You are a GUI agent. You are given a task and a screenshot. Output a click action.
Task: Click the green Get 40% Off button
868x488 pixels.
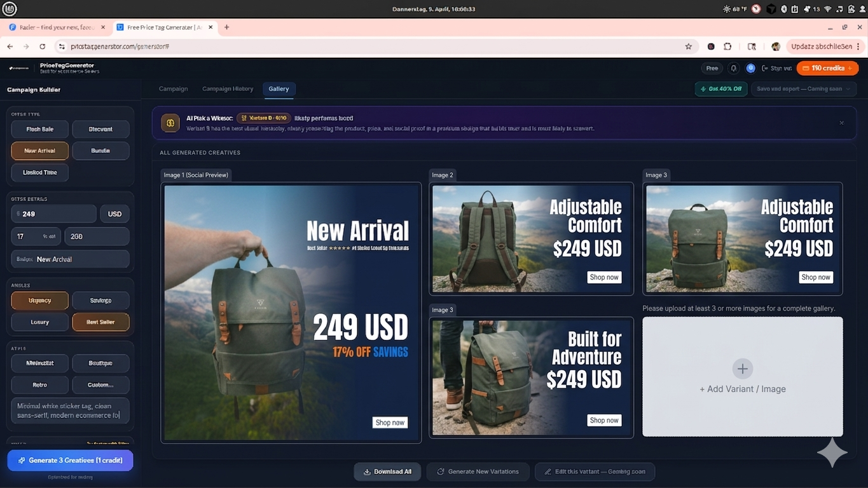click(x=720, y=89)
